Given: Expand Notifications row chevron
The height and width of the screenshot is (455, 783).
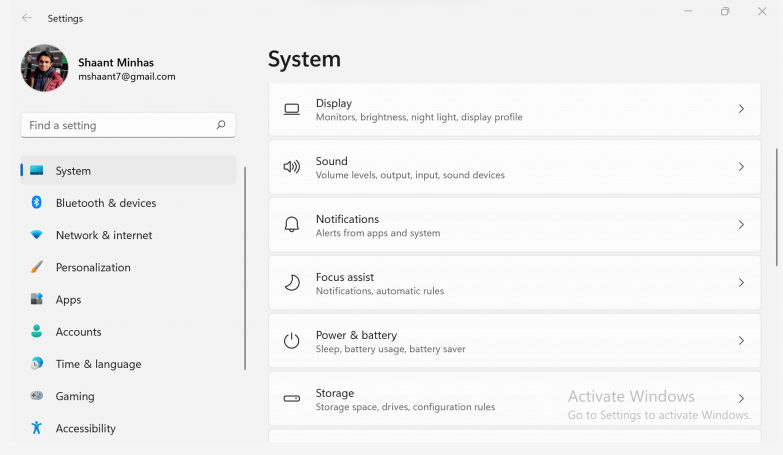Looking at the screenshot, I should [x=741, y=225].
